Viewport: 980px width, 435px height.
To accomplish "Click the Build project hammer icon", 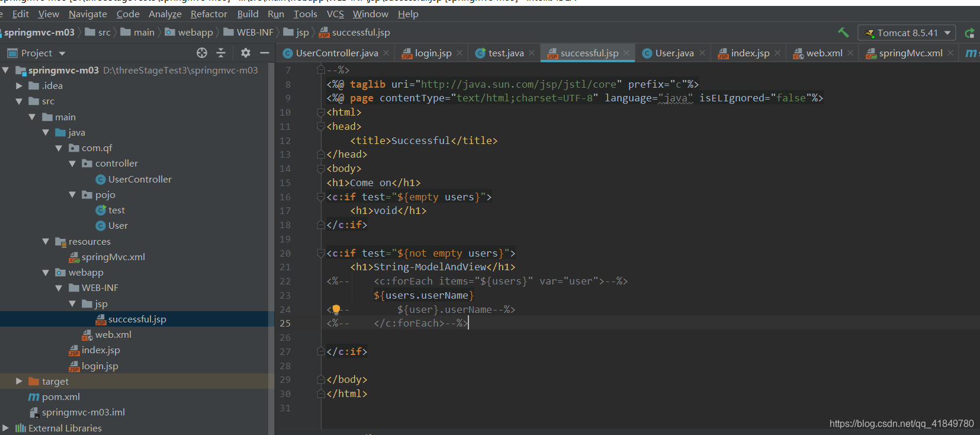I will pos(844,33).
